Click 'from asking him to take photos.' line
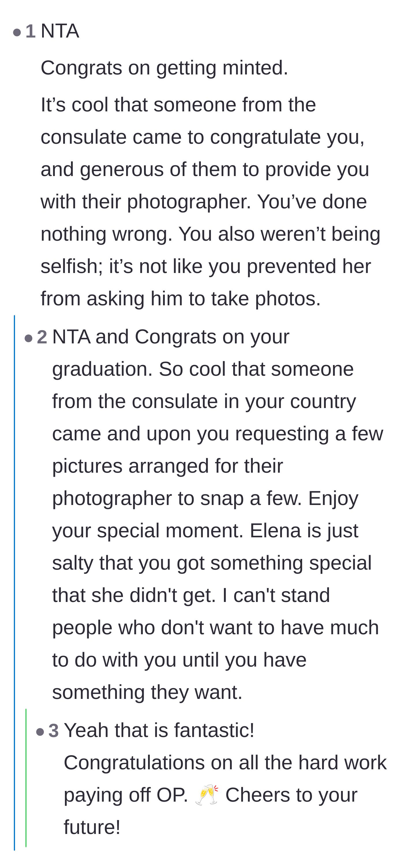The image size is (404, 868). tap(181, 299)
